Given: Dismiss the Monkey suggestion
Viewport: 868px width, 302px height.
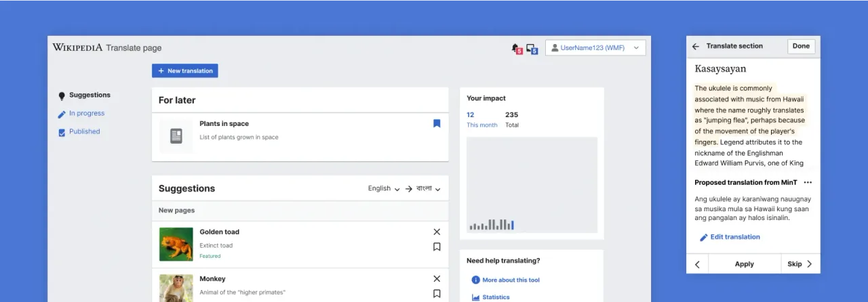Looking at the screenshot, I should pos(437,278).
